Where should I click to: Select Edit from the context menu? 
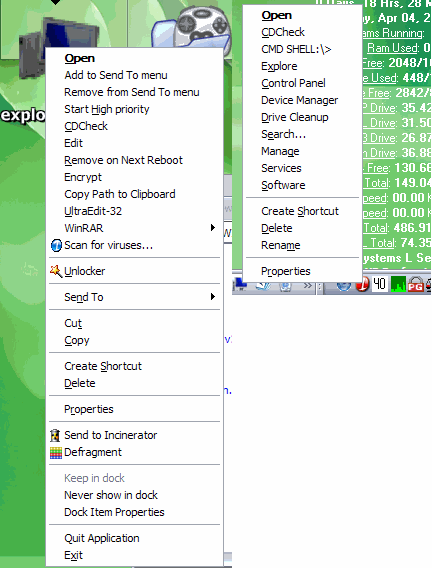[134, 143]
